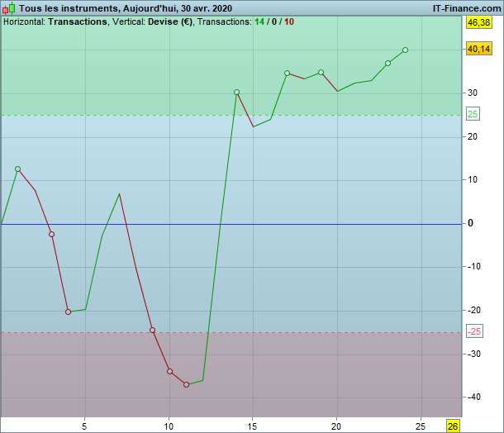Click the data point at transaction 19
Screen dimensions: 504x433
[x=321, y=73]
